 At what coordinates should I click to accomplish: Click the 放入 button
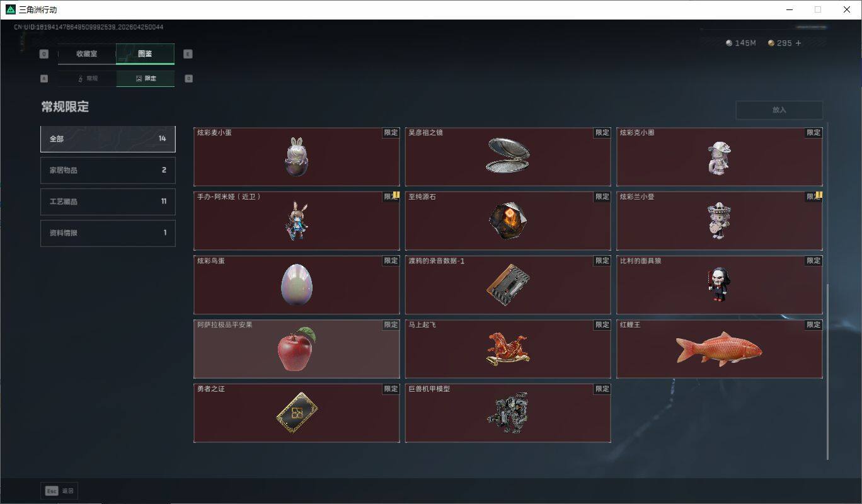click(779, 110)
